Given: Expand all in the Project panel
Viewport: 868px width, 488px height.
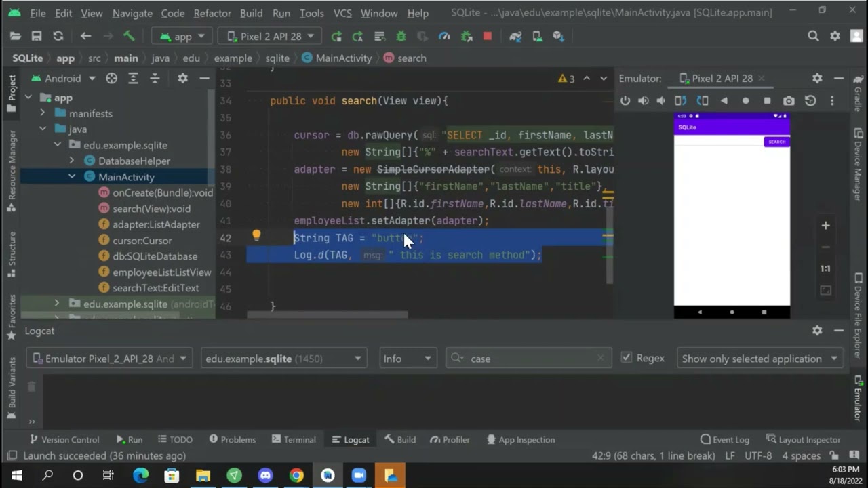Looking at the screenshot, I should point(133,79).
